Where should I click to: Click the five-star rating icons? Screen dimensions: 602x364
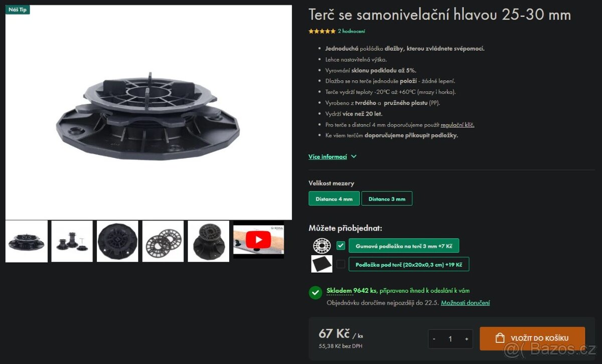click(322, 31)
